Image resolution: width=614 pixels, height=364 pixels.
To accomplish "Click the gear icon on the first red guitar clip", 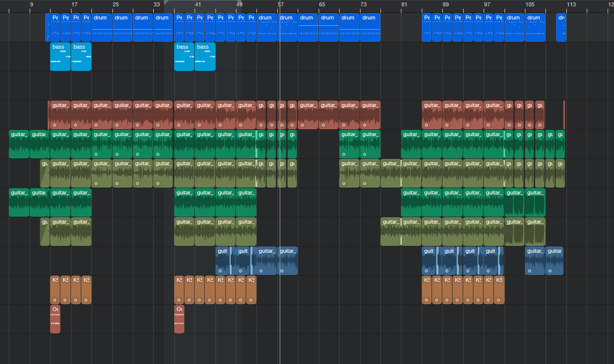I will click(54, 125).
